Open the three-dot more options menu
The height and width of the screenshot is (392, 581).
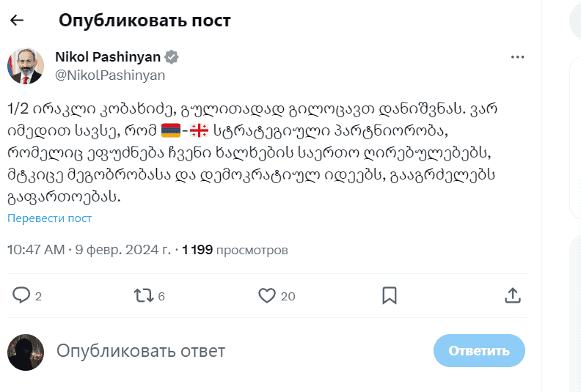(517, 57)
